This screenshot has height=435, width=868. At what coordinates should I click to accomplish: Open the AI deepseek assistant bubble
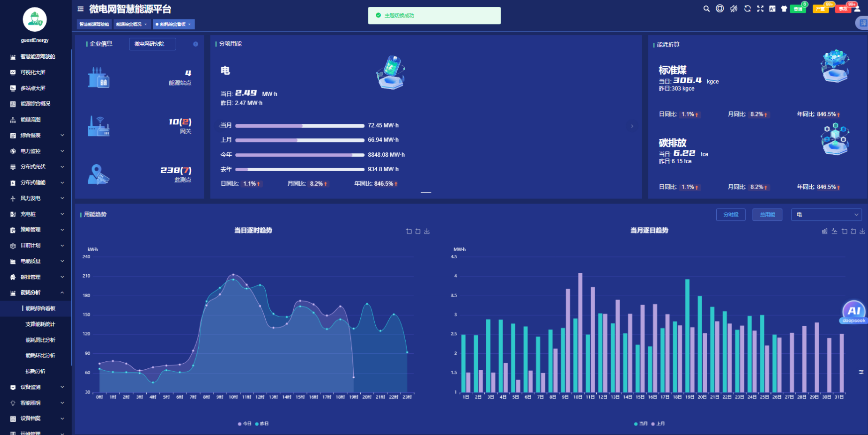tap(854, 312)
